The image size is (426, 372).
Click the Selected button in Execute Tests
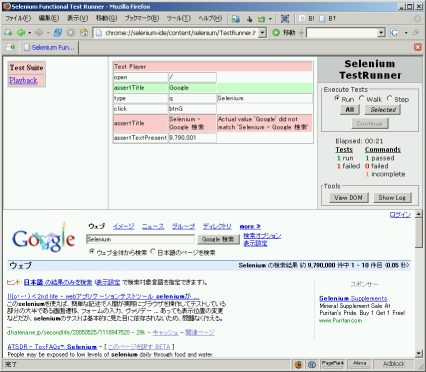click(x=383, y=110)
